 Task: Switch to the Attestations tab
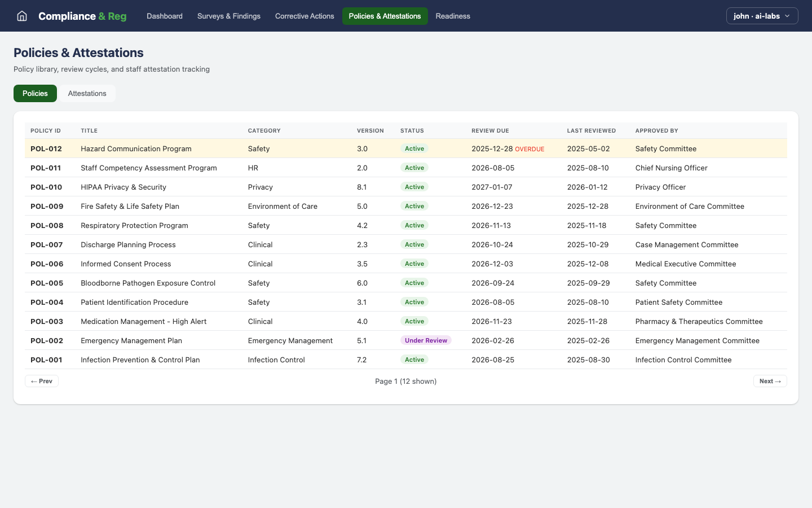(x=87, y=93)
